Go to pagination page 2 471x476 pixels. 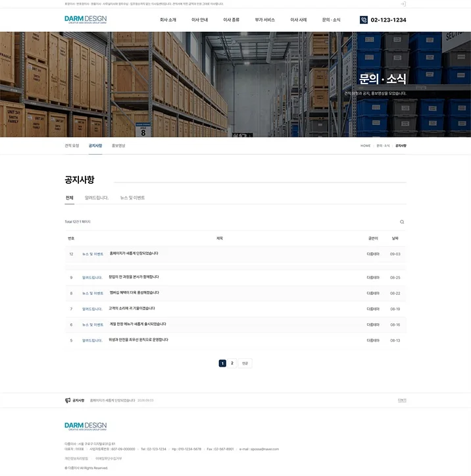click(232, 363)
